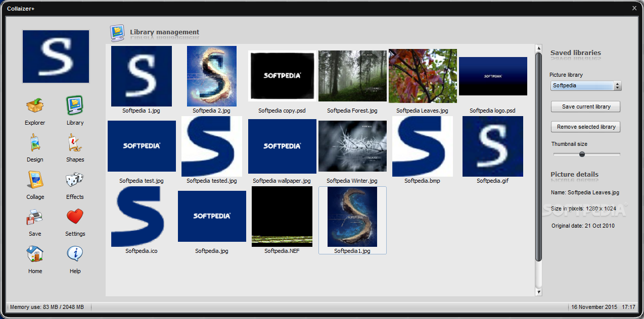Click 'Original date: 21 Oct 2010' text
The image size is (644, 319).
click(x=583, y=226)
